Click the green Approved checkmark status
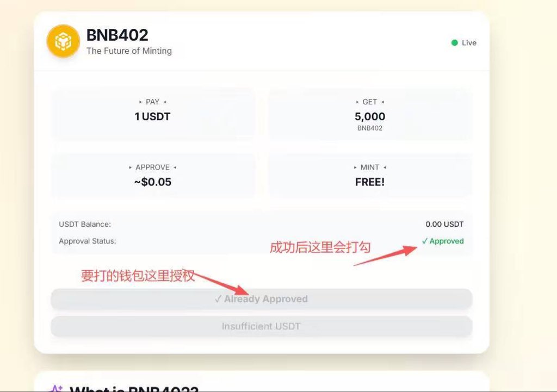This screenshot has width=557, height=392. [443, 241]
